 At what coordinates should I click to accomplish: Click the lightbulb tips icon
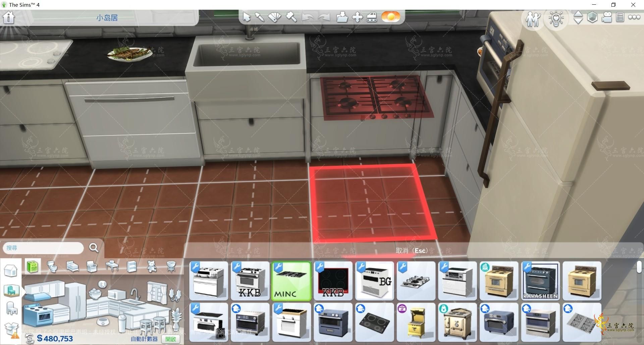pyautogui.click(x=556, y=19)
